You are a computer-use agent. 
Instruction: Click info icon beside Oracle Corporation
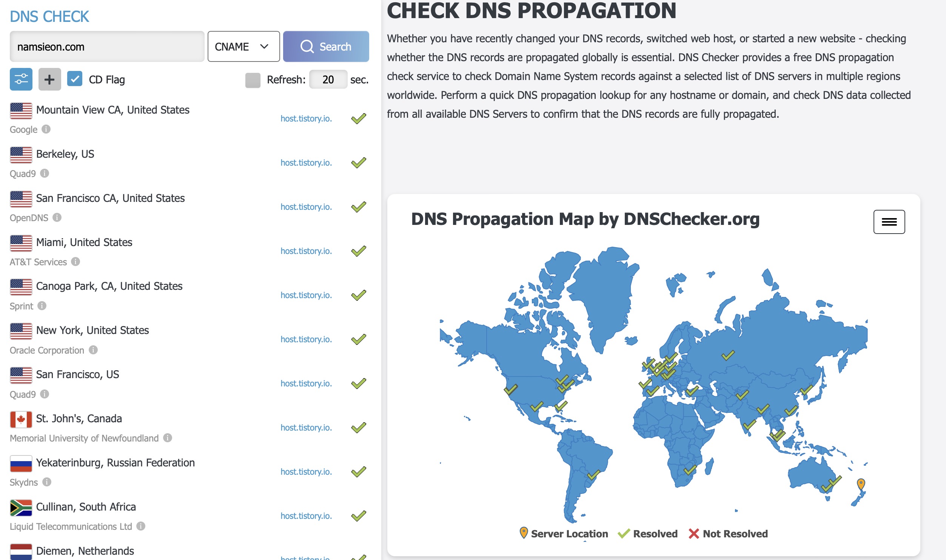93,350
